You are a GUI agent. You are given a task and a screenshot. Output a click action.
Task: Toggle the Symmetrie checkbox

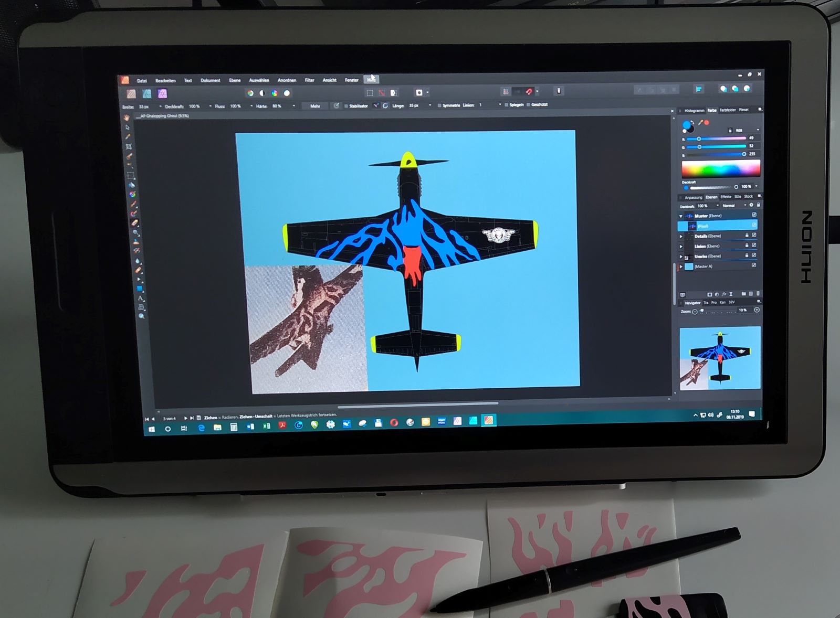point(439,105)
